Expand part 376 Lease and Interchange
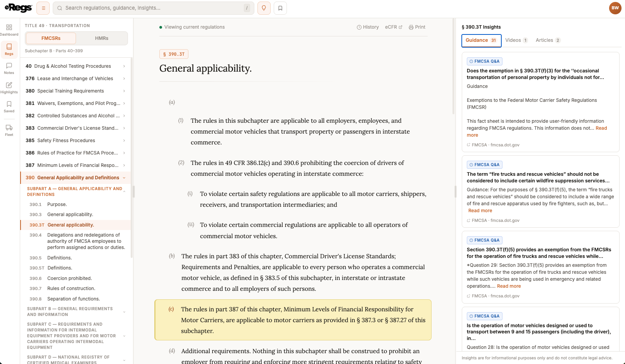625x364 pixels. click(x=76, y=79)
